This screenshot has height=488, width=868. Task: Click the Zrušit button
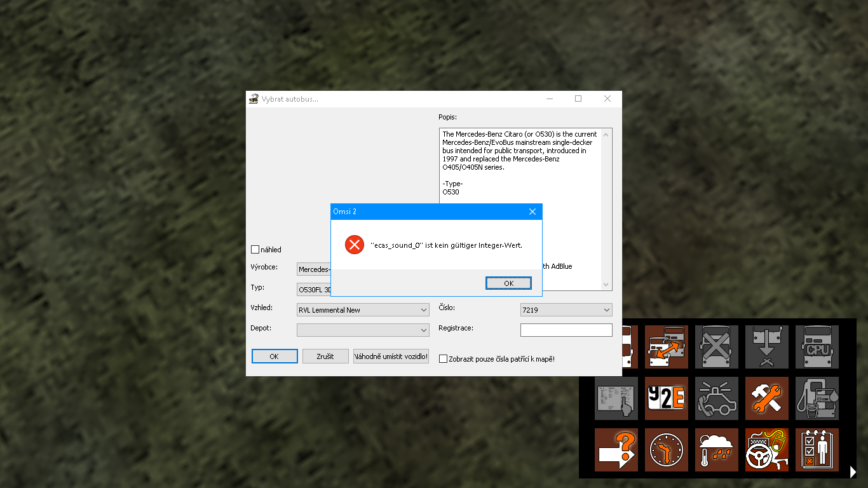[325, 356]
